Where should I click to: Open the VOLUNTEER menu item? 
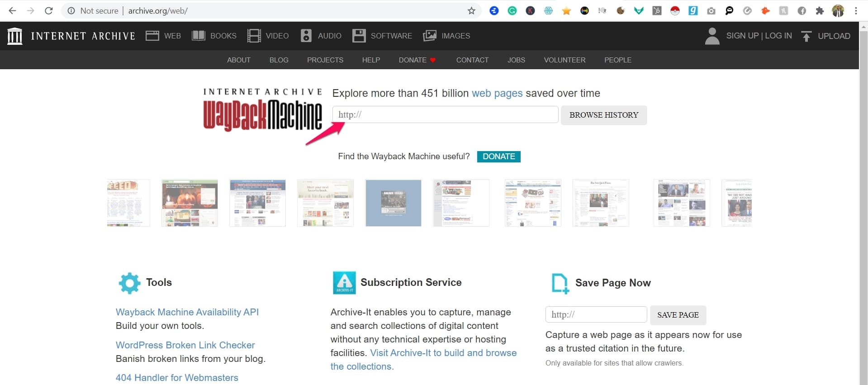click(564, 60)
